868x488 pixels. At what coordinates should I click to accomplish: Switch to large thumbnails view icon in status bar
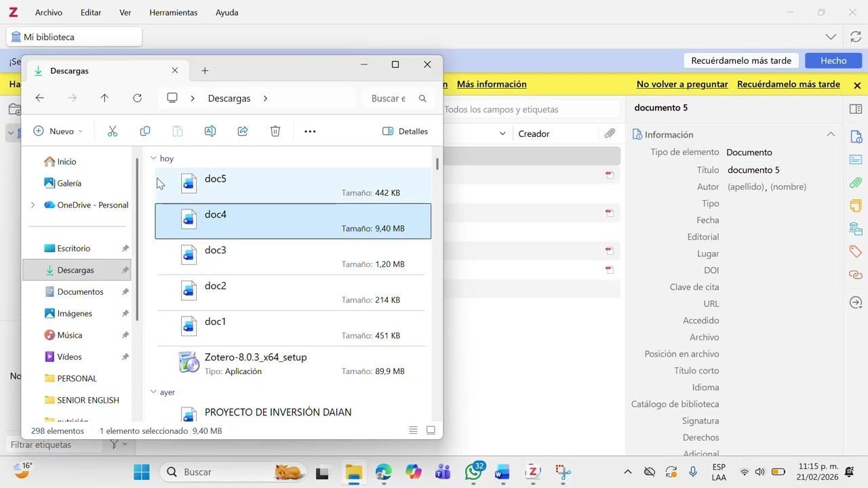(431, 430)
